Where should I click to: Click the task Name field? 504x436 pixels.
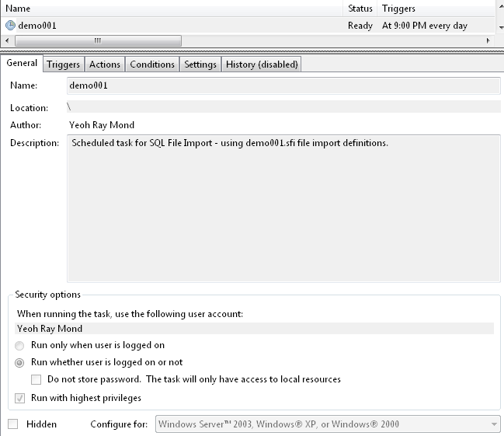(x=283, y=85)
